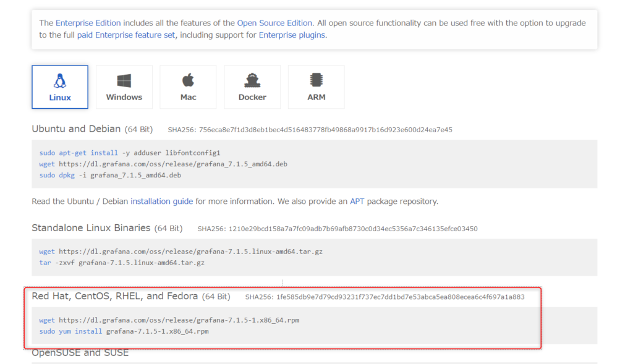Switch to the Docker tab label
The image size is (633, 364).
point(252,97)
